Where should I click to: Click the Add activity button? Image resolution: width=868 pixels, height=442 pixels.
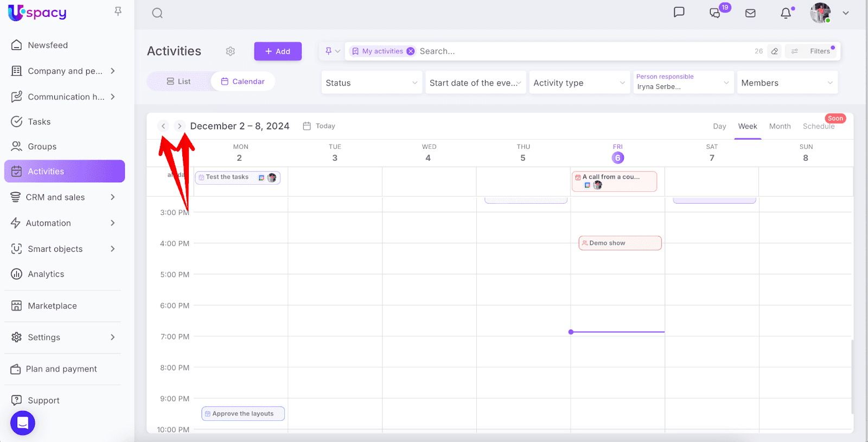(x=278, y=51)
